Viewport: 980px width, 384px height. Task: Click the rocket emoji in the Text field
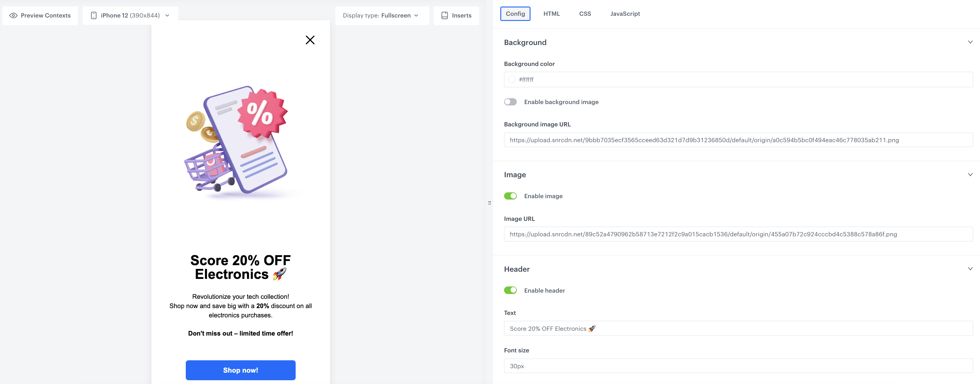click(592, 328)
